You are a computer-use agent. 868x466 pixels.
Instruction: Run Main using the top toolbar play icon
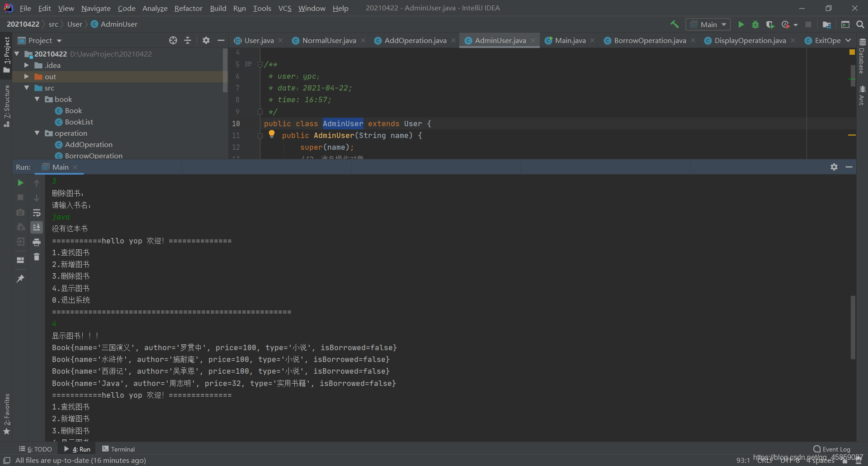pos(741,24)
